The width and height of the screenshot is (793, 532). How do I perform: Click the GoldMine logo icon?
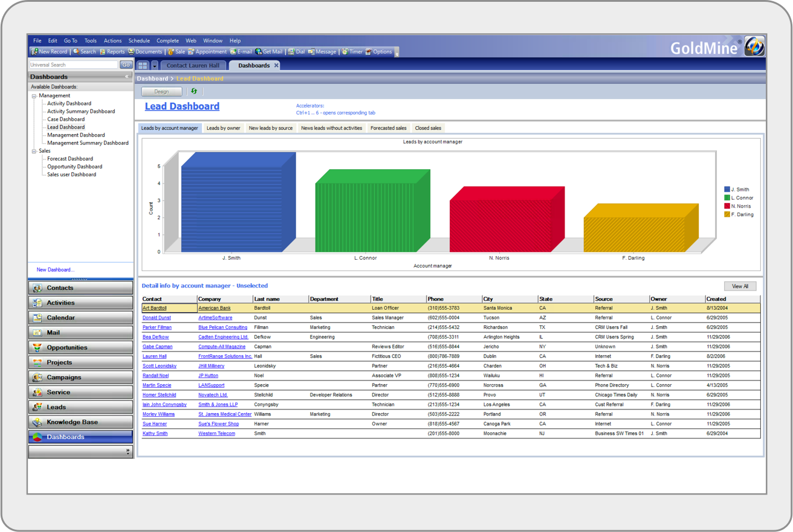(x=754, y=46)
